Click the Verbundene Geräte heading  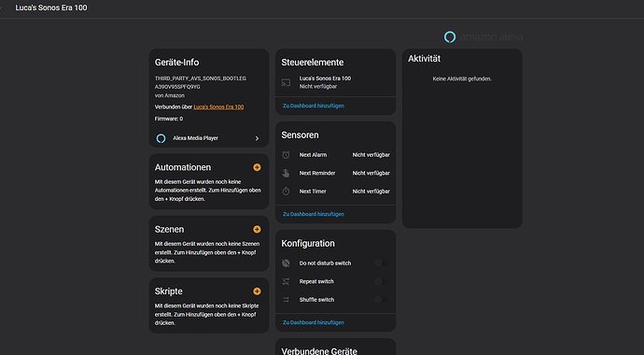319,351
